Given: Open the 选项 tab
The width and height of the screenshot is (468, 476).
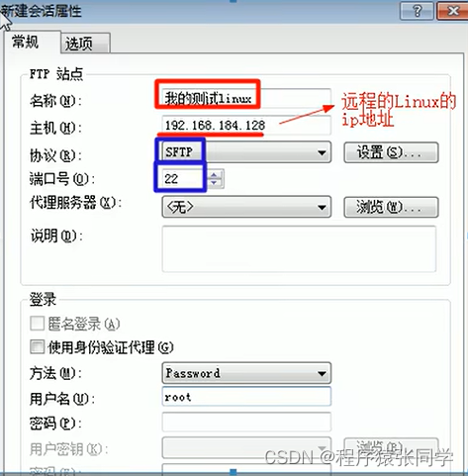Looking at the screenshot, I should 79,44.
